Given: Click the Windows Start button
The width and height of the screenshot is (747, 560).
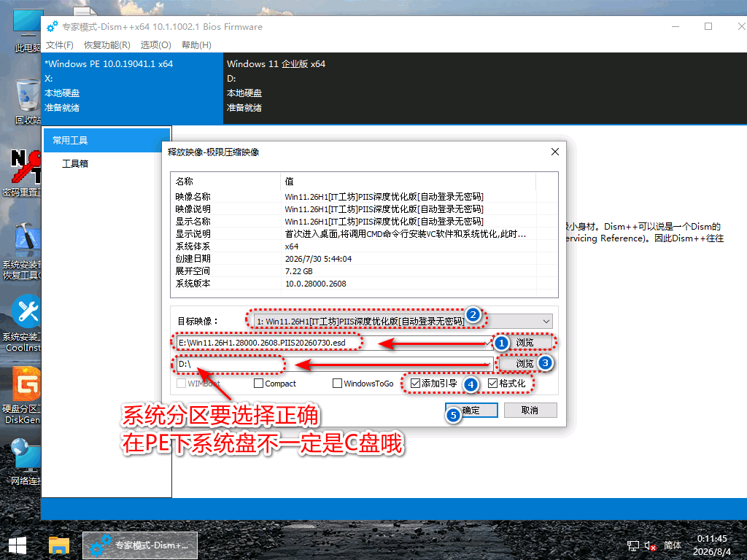Looking at the screenshot, I should [x=18, y=545].
